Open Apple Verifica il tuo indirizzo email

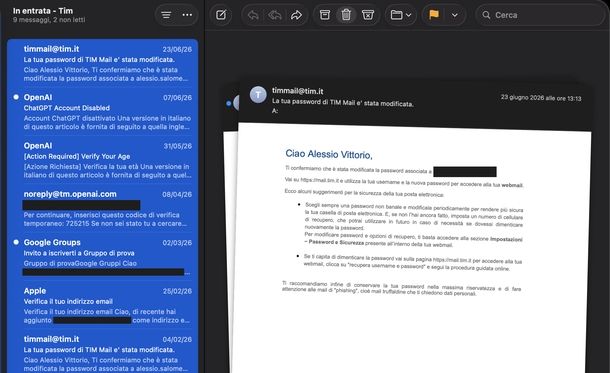point(103,305)
